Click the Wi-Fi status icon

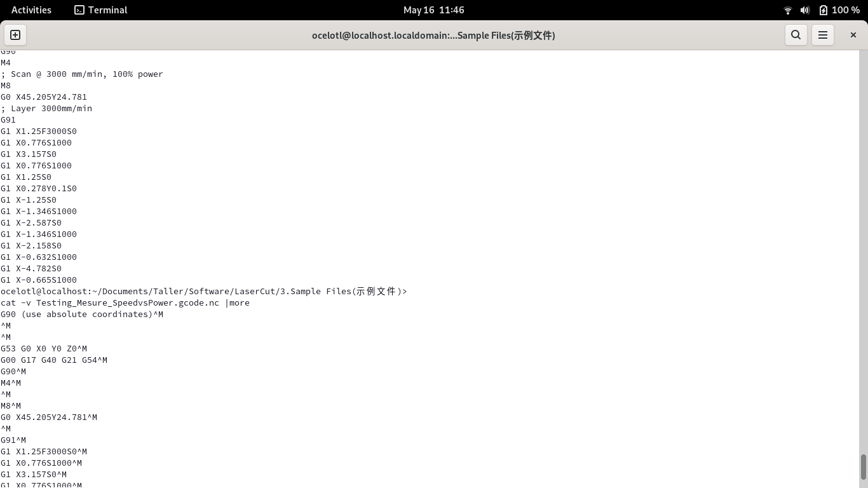[788, 10]
